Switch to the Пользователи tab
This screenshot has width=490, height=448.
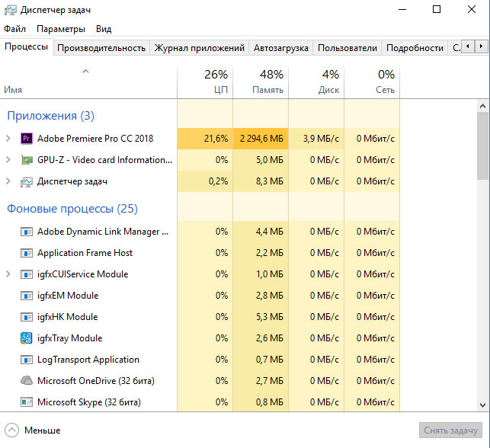pos(347,48)
